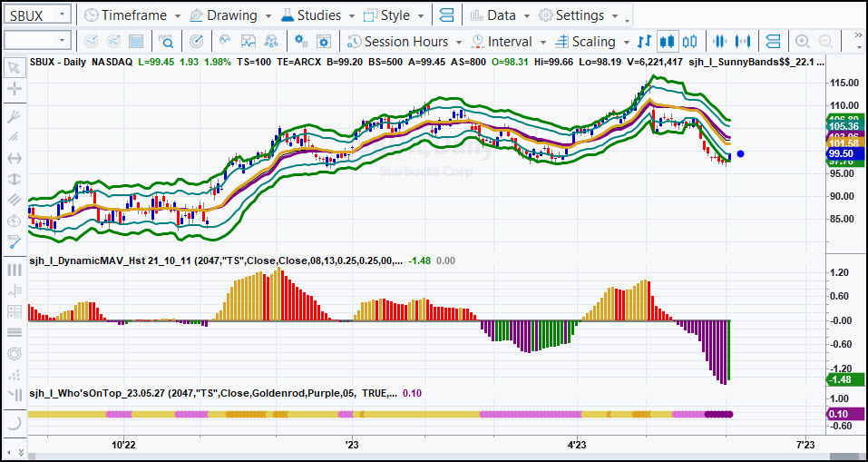Open the window gear properties icon

(x=325, y=42)
